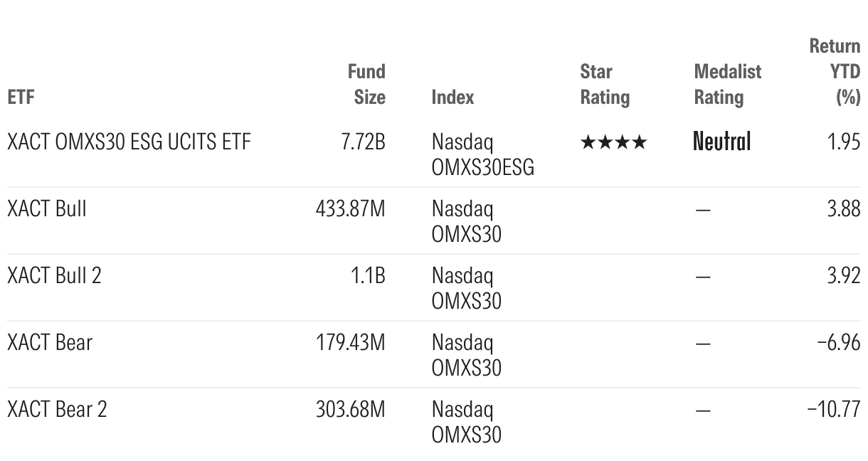
Task: Sort by Fund Size column header
Action: click(x=366, y=84)
